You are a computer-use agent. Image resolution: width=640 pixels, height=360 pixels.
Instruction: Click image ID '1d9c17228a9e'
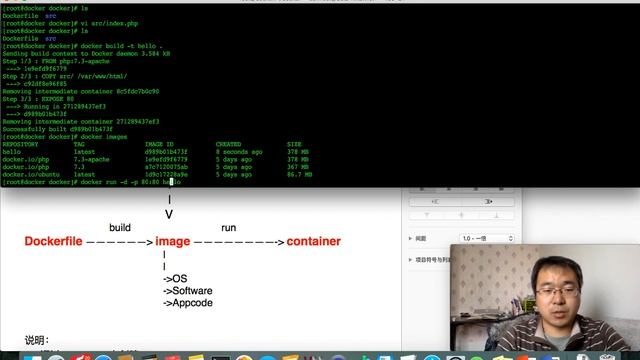pos(166,175)
